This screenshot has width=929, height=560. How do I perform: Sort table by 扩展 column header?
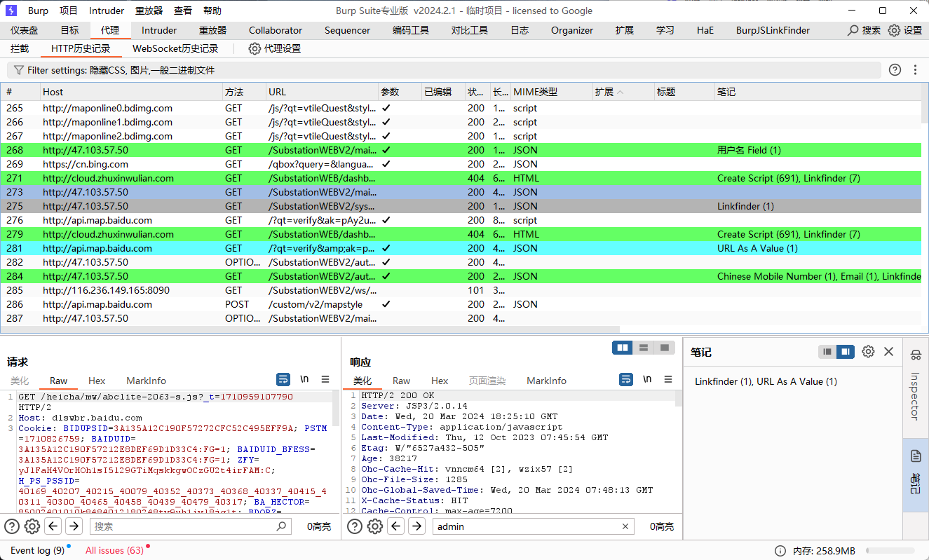[623, 92]
